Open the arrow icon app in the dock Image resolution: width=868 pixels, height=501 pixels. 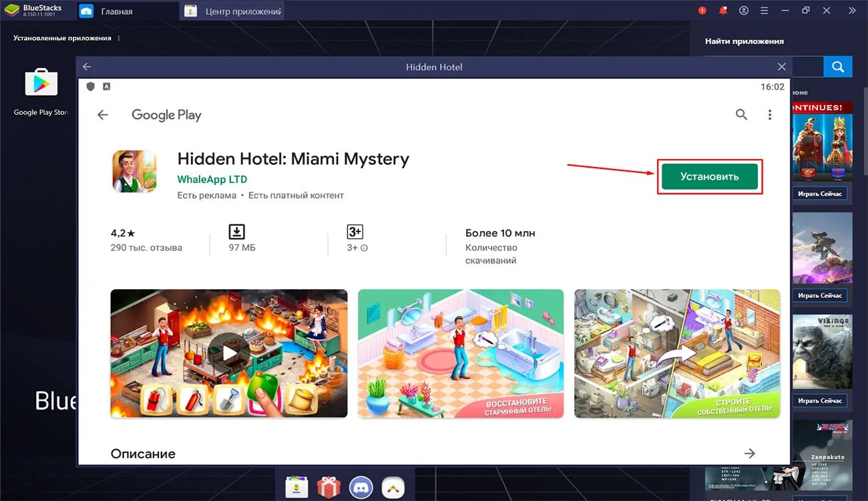coord(394,488)
